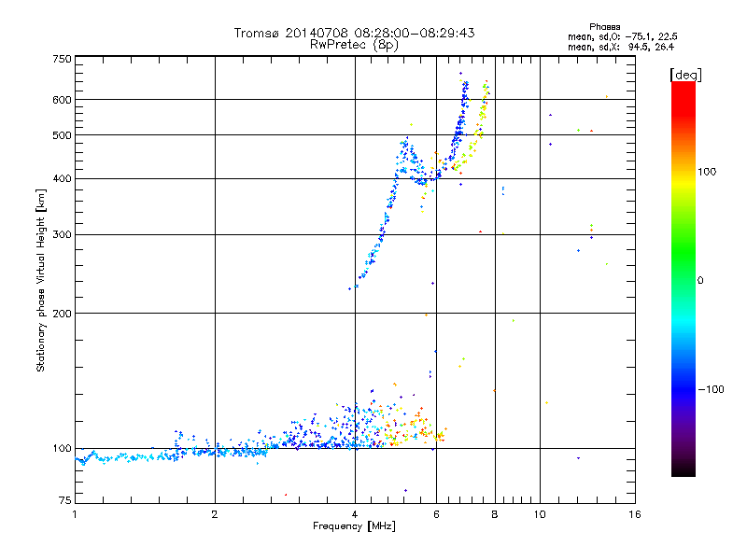
Task: Click the x-axis '2' tick label
Action: click(215, 514)
